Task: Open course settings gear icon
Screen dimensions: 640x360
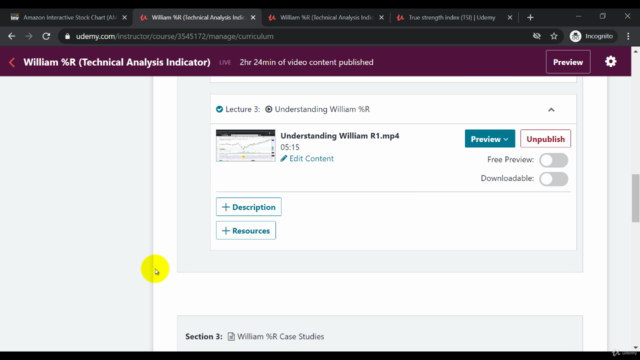Action: [x=611, y=62]
